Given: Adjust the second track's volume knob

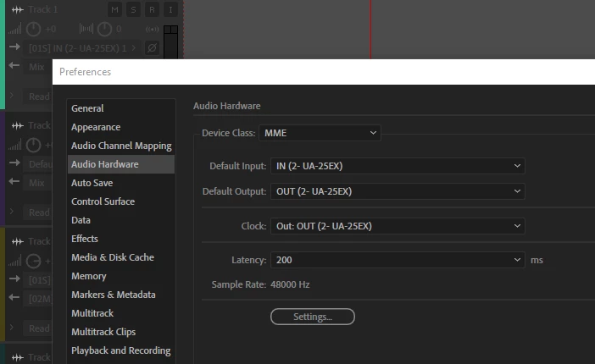Looking at the screenshot, I should pyautogui.click(x=33, y=145).
